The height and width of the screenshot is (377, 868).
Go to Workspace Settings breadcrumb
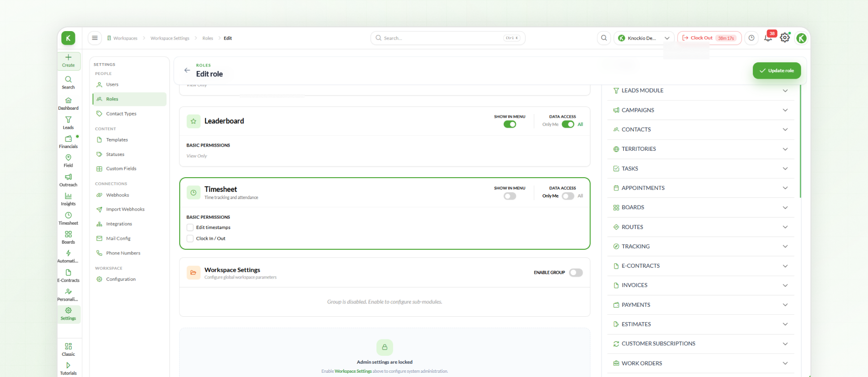[170, 38]
